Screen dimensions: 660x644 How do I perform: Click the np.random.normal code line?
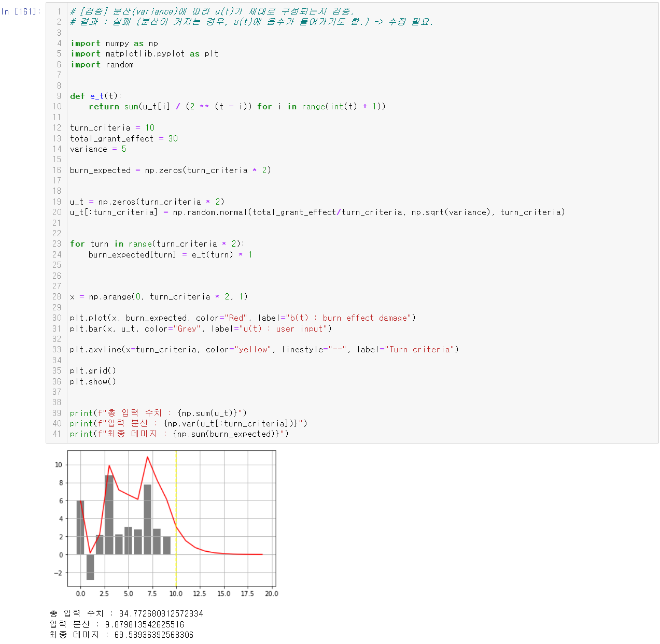[x=317, y=212]
